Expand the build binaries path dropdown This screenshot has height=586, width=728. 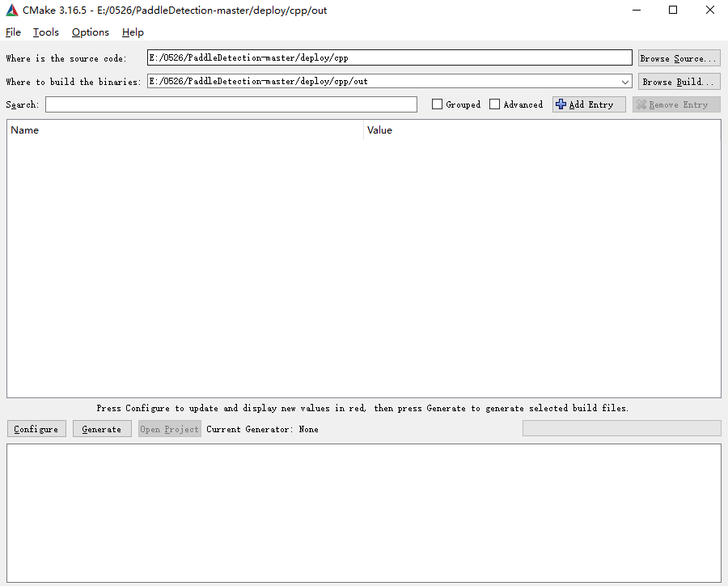tap(625, 82)
